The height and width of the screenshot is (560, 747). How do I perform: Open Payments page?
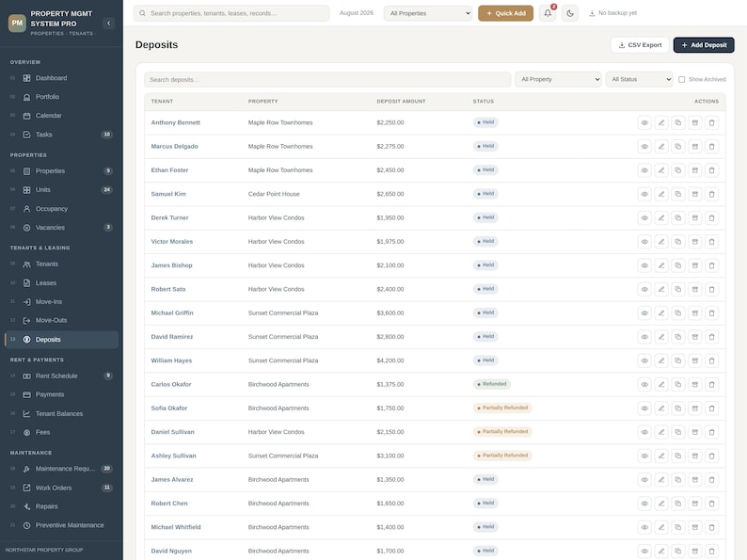tap(61, 394)
